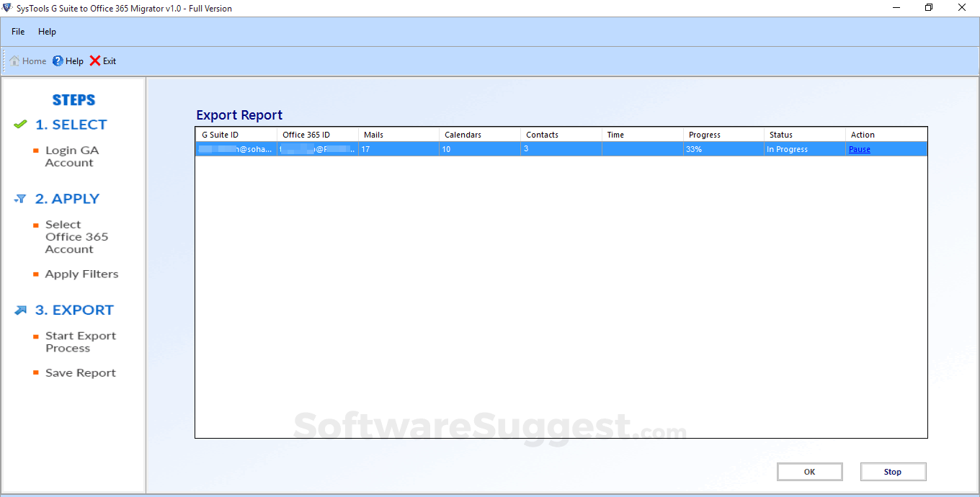The width and height of the screenshot is (980, 497).
Task: Click the Progress column header
Action: 724,135
